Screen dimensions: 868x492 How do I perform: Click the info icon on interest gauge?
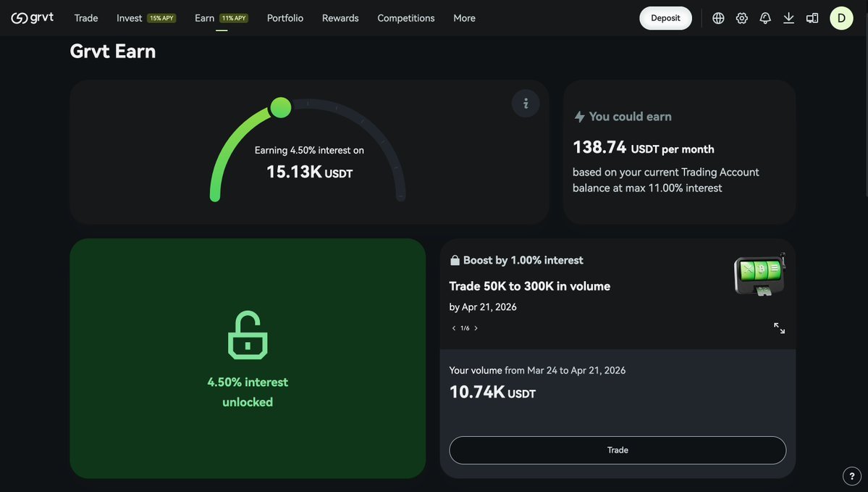pos(526,103)
